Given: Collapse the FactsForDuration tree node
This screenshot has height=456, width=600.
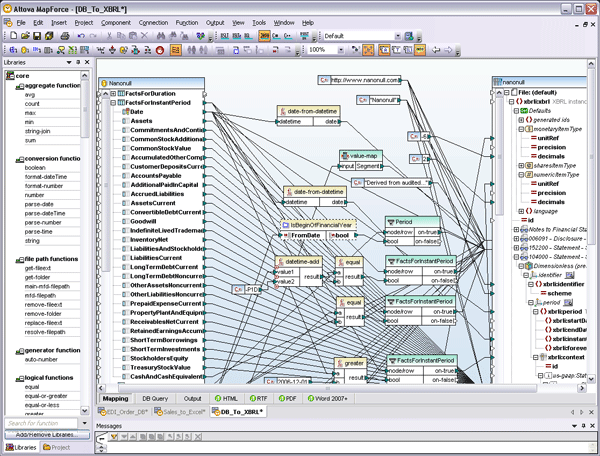Looking at the screenshot, I should click(115, 93).
